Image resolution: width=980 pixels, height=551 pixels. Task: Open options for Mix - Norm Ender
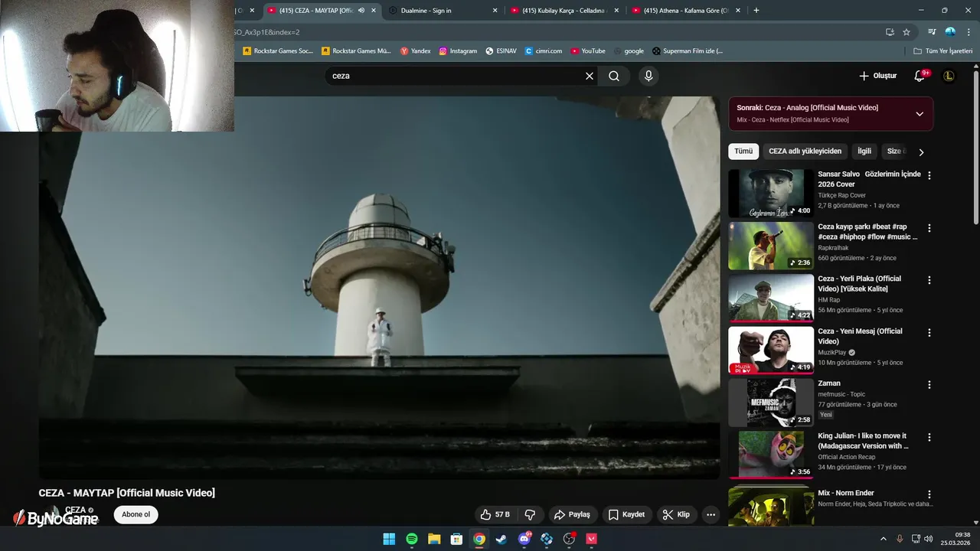[x=929, y=494]
